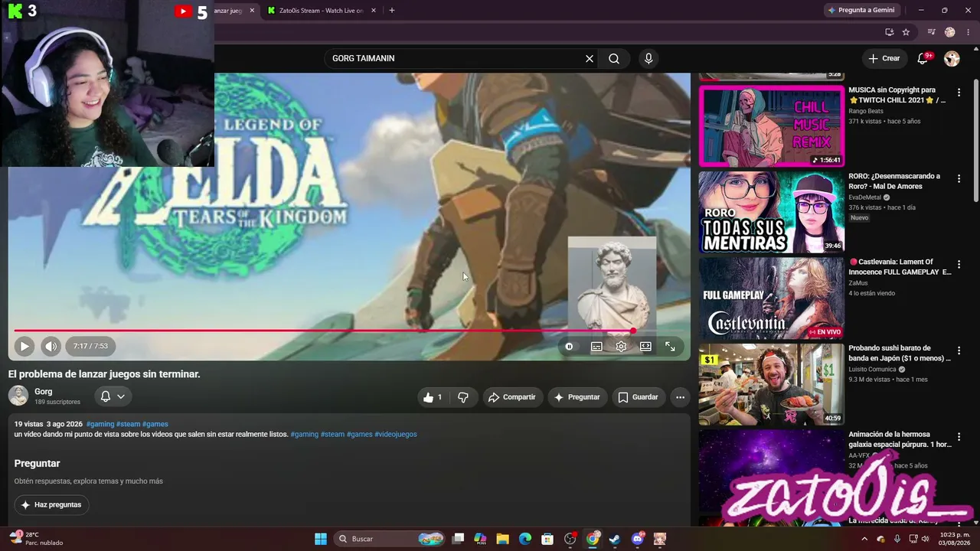Viewport: 980px width, 551px height.
Task: Open the Gorg channel name link
Action: (44, 392)
